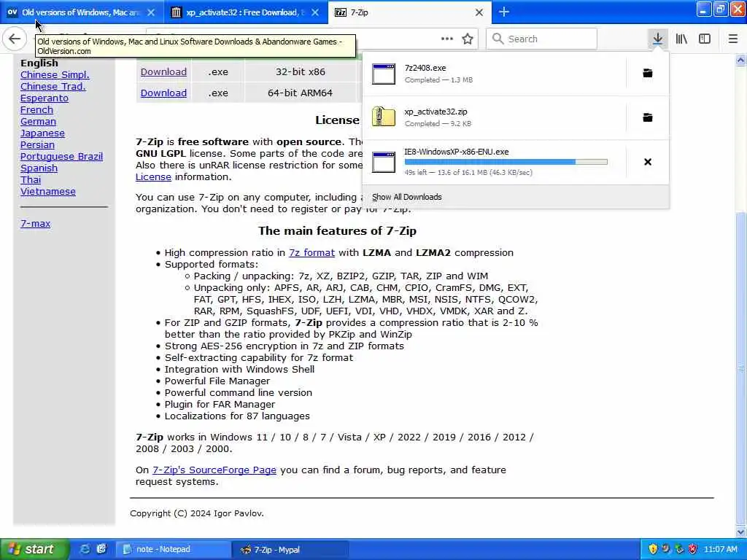Select Portuguese Brazil language link
This screenshot has height=560, width=747.
tap(61, 156)
